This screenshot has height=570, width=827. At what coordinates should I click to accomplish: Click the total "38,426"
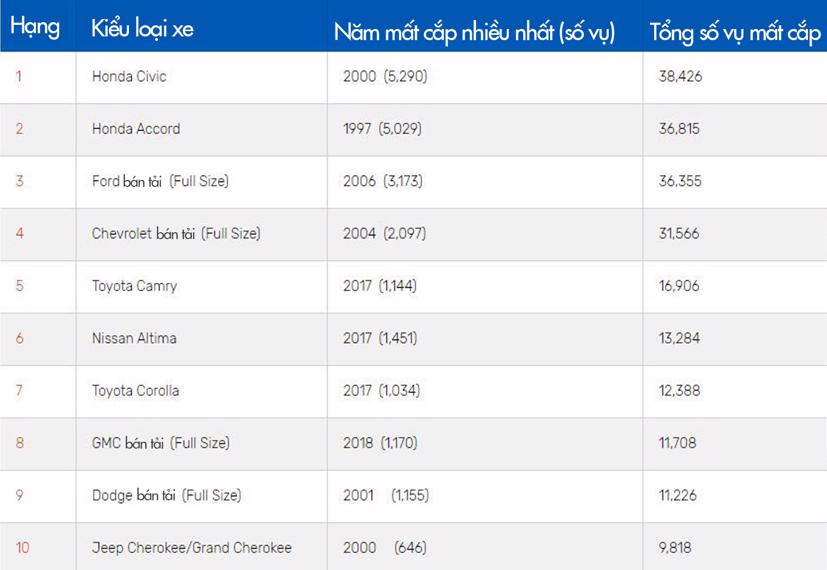tap(680, 76)
